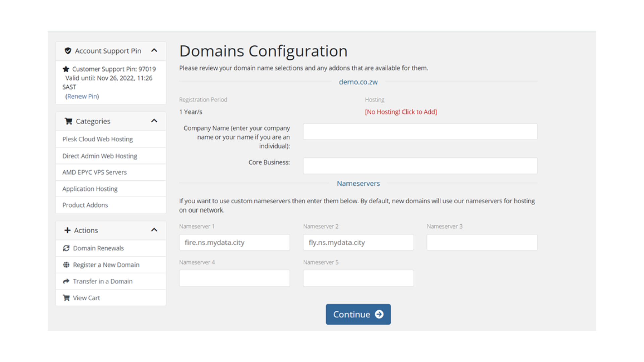
Task: Click the Domains Configuration page title
Action: 263,51
